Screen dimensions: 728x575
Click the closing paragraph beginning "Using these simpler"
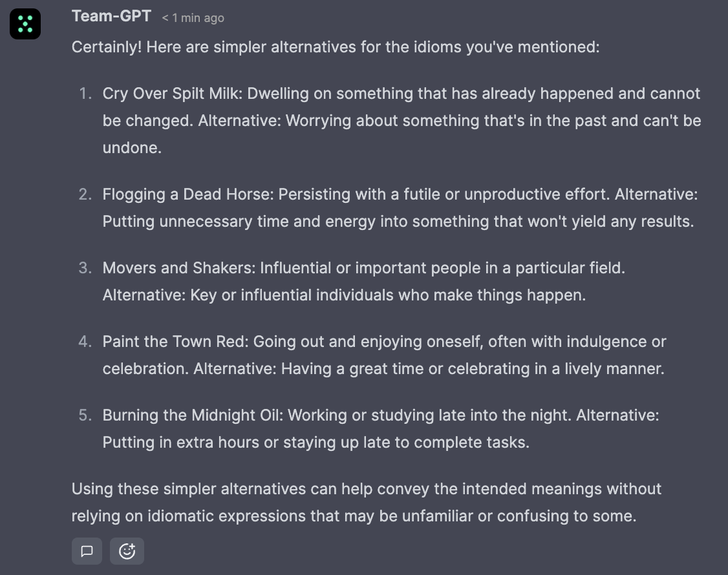pyautogui.click(x=366, y=503)
